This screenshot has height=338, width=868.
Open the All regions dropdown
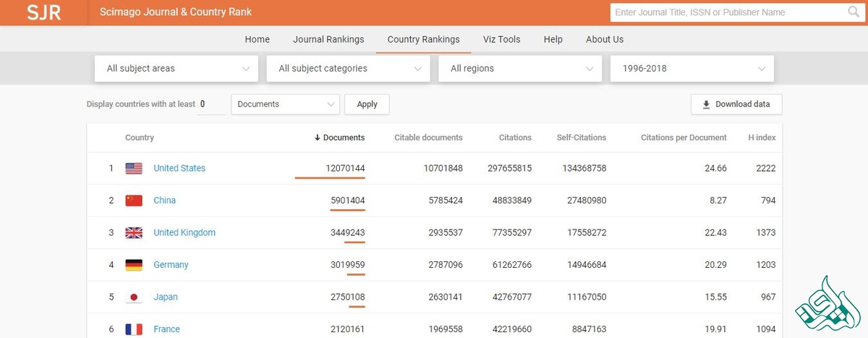click(x=520, y=69)
